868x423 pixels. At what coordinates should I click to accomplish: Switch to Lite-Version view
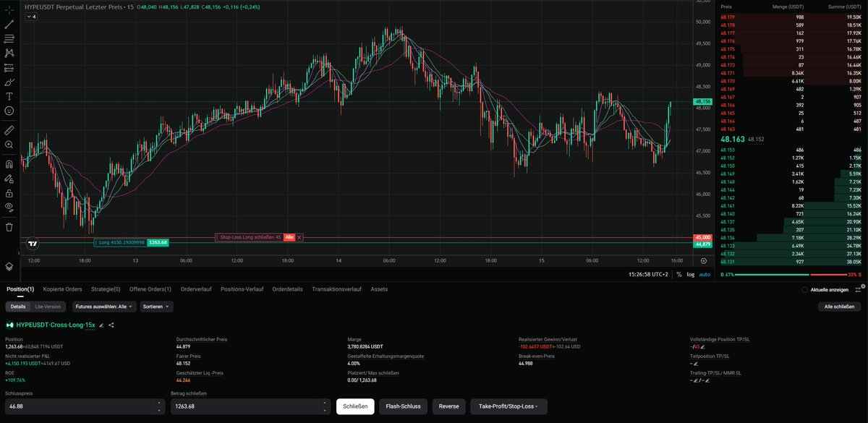(x=48, y=307)
